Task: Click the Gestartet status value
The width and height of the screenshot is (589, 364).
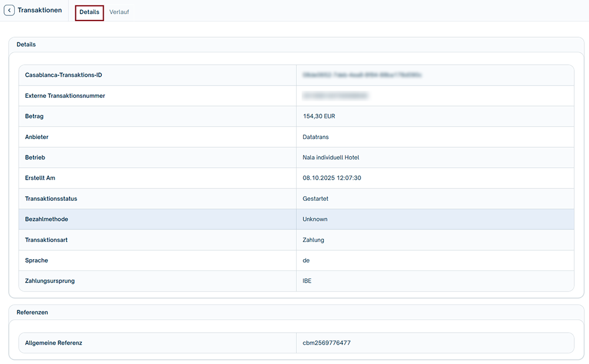Action: point(315,199)
